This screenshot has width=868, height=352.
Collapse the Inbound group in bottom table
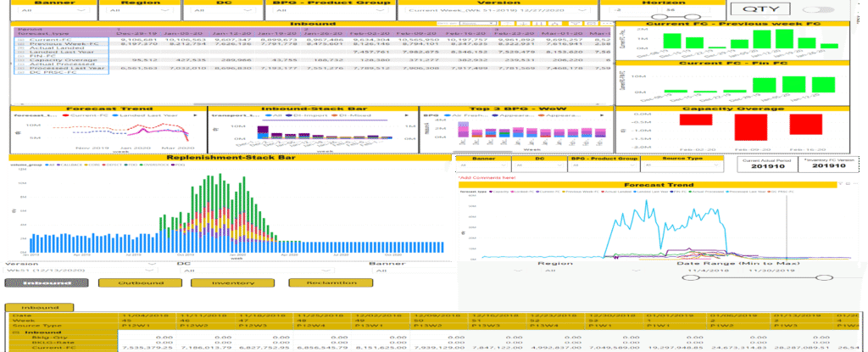(x=15, y=332)
